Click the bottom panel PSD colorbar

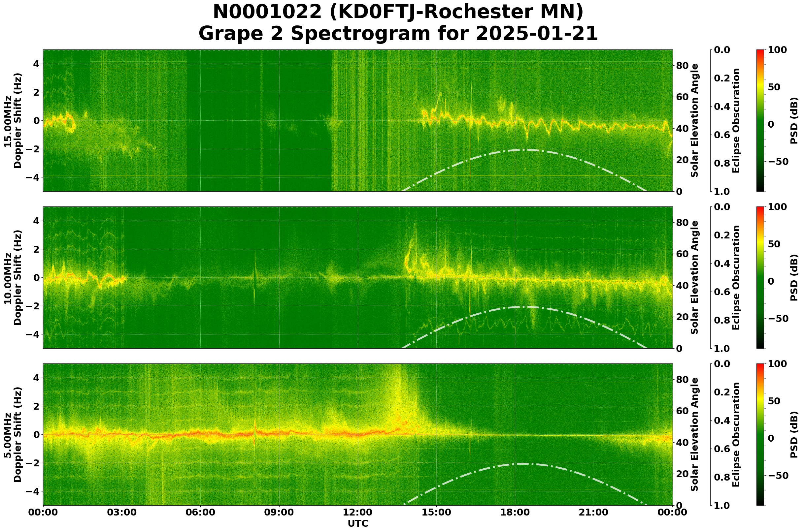pos(760,434)
